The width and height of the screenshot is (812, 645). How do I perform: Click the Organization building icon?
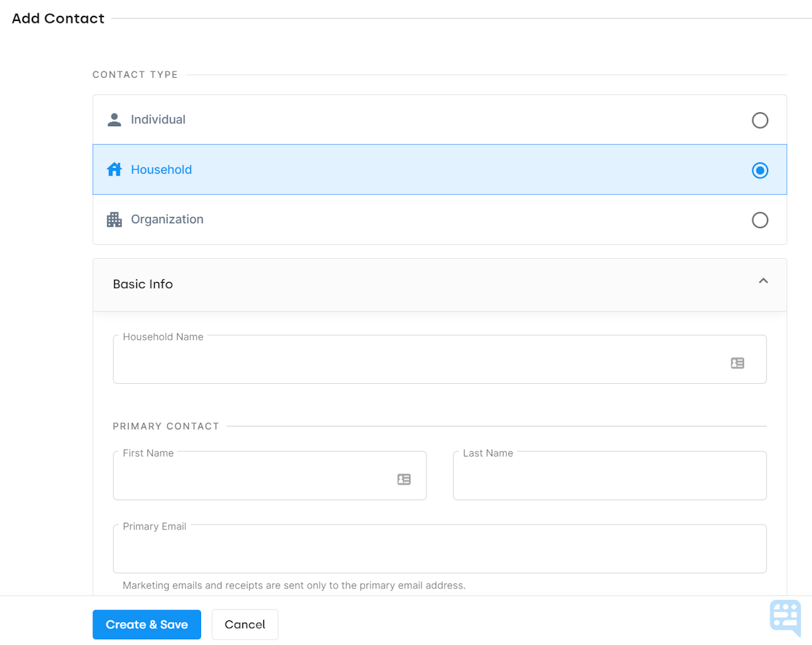click(114, 219)
